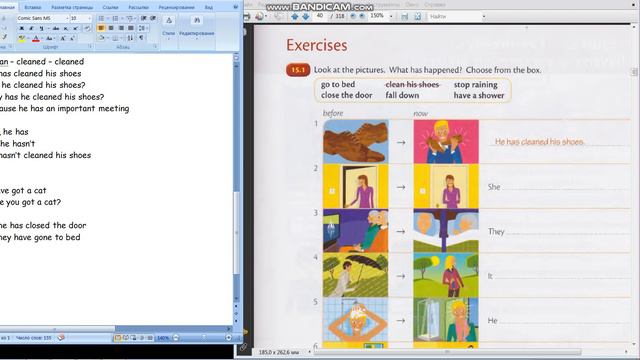Switch to the Вставка ribbon tab

[33, 7]
